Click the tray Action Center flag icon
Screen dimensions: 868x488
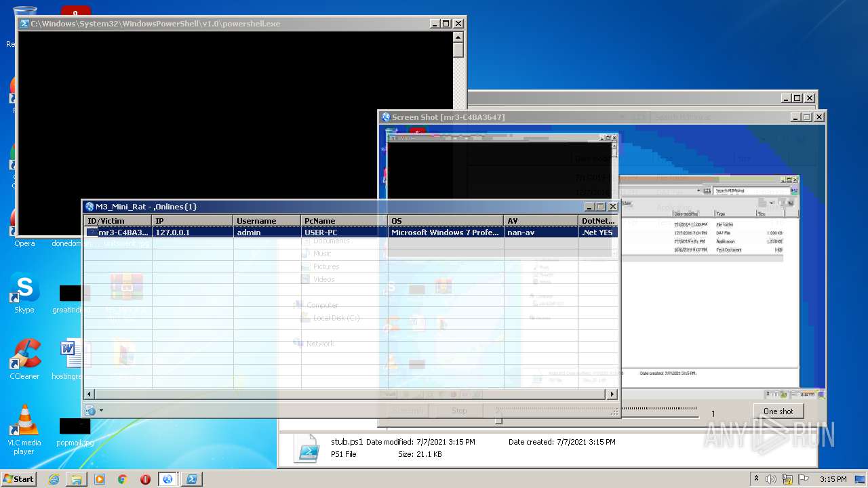pos(804,479)
